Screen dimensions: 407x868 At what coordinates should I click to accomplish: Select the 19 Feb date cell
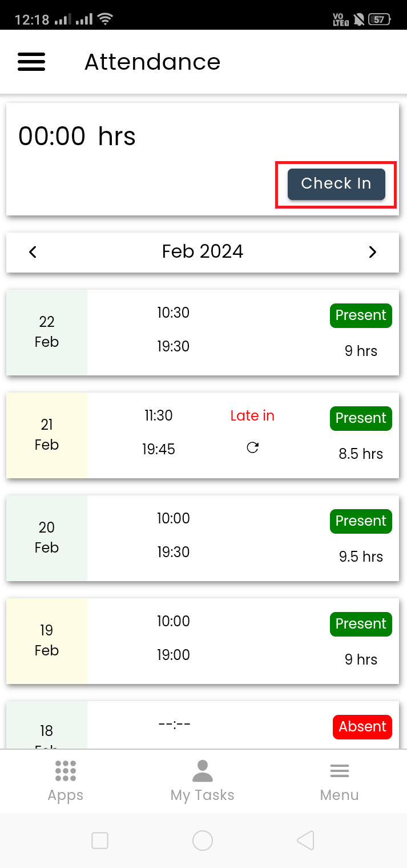[47, 640]
